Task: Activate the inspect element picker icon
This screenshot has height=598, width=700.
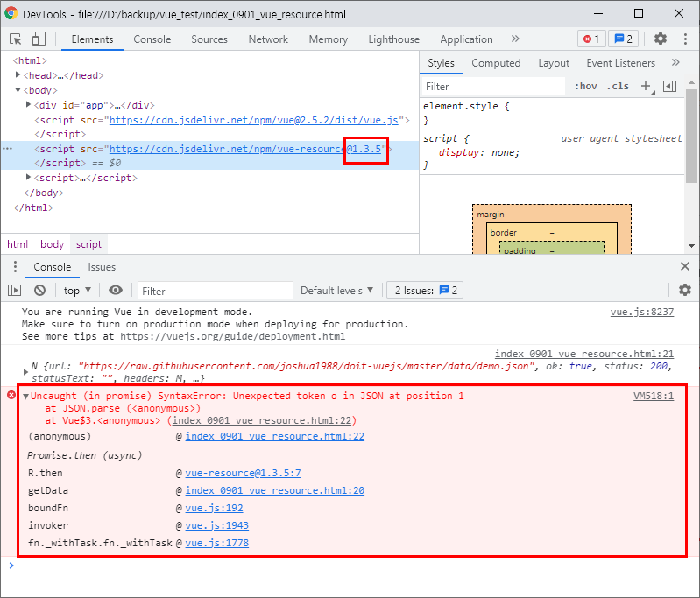Action: 15,39
